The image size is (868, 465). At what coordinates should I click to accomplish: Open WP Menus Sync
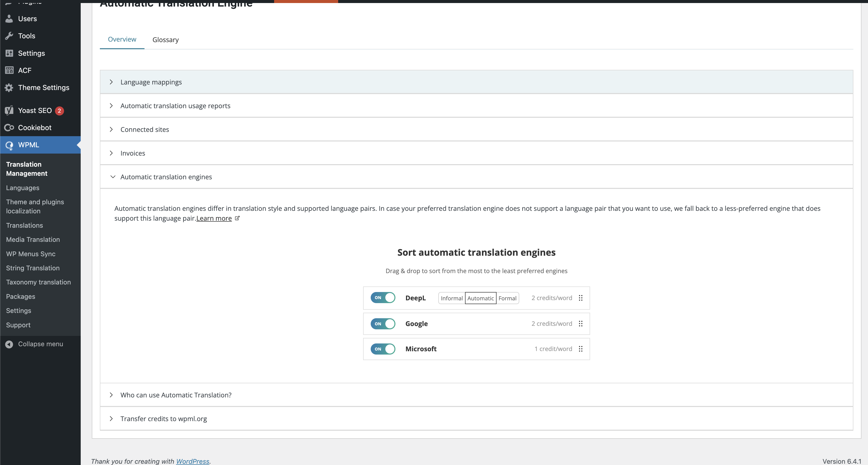pos(31,254)
